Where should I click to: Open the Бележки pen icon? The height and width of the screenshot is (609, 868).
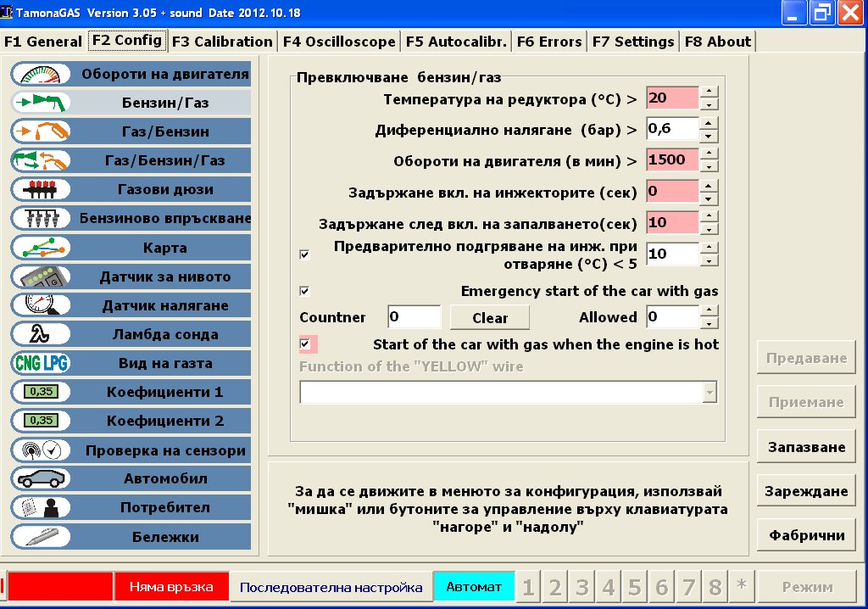[40, 536]
